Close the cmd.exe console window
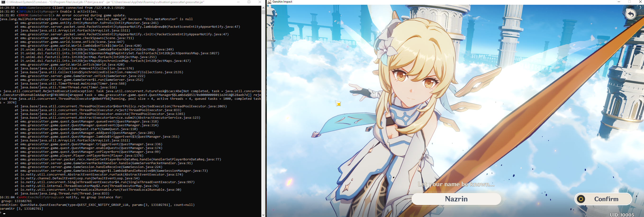This screenshot has width=644, height=217. pyautogui.click(x=260, y=2)
